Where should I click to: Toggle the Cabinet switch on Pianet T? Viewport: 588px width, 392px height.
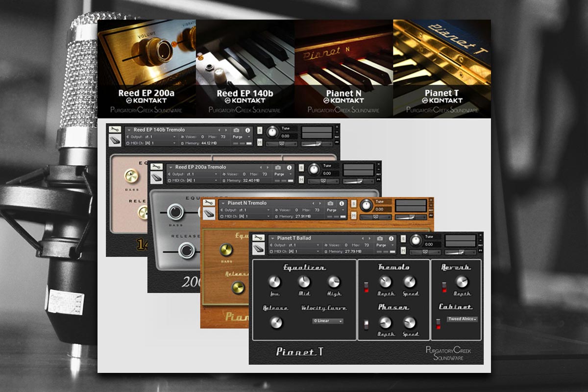(x=438, y=324)
